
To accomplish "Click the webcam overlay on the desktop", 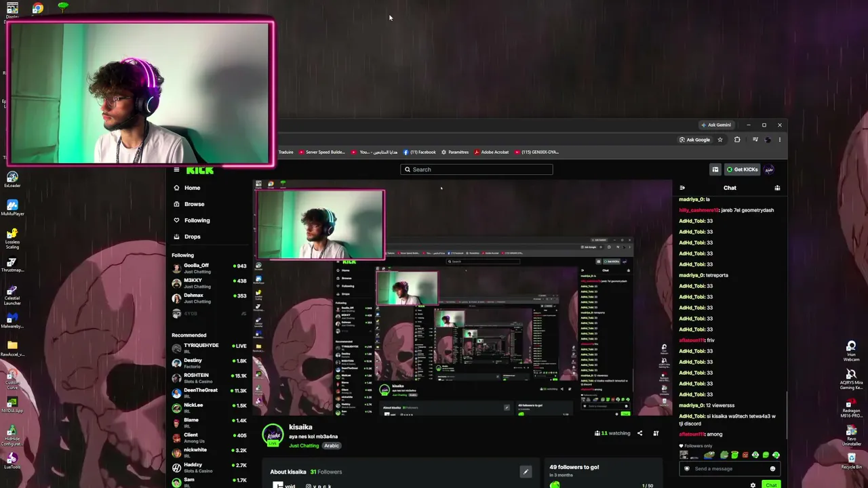I will (140, 94).
